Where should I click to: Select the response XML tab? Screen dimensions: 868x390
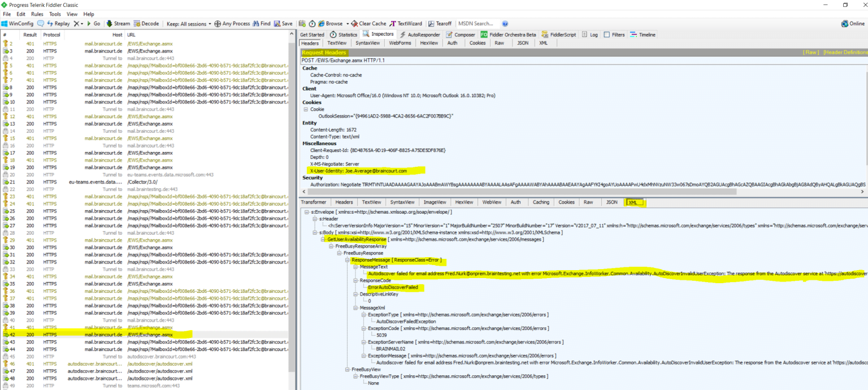(x=632, y=202)
